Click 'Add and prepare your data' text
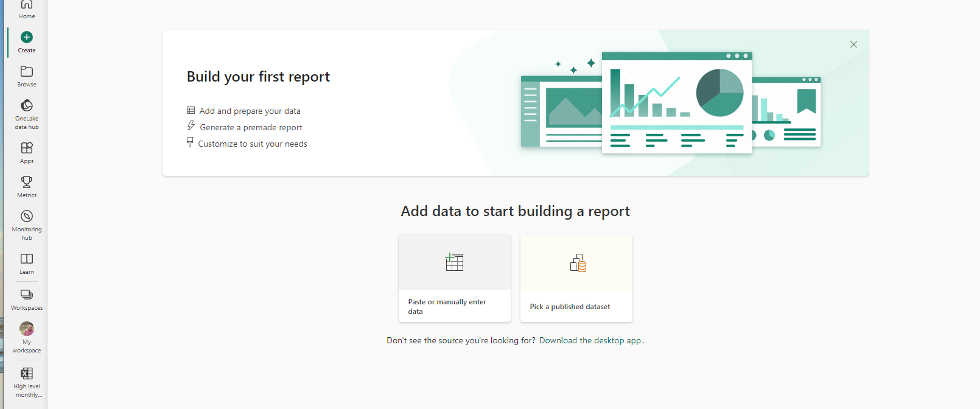The width and height of the screenshot is (980, 409). coord(250,111)
